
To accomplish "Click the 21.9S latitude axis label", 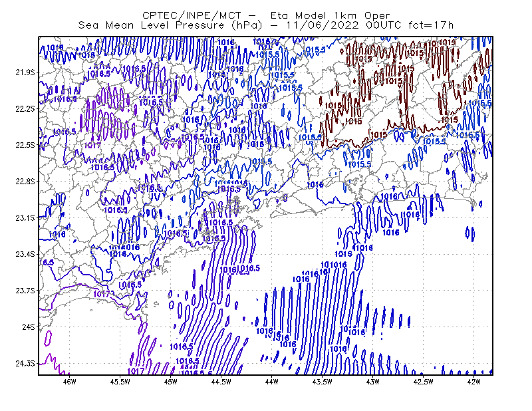I will point(25,72).
